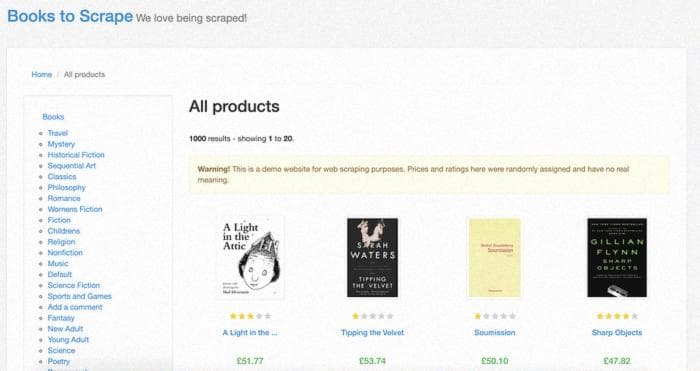View the Sharp Objects cover thumbnail

pos(617,258)
